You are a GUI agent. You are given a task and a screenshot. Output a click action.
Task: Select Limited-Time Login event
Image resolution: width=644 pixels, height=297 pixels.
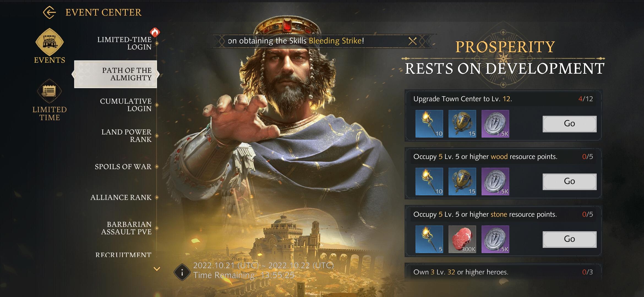[124, 43]
